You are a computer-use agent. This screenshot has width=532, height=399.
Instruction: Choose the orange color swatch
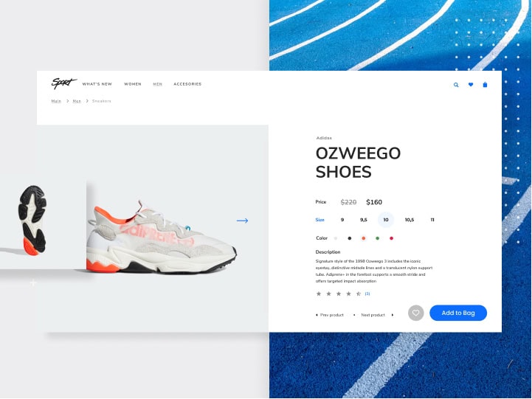pyautogui.click(x=363, y=238)
